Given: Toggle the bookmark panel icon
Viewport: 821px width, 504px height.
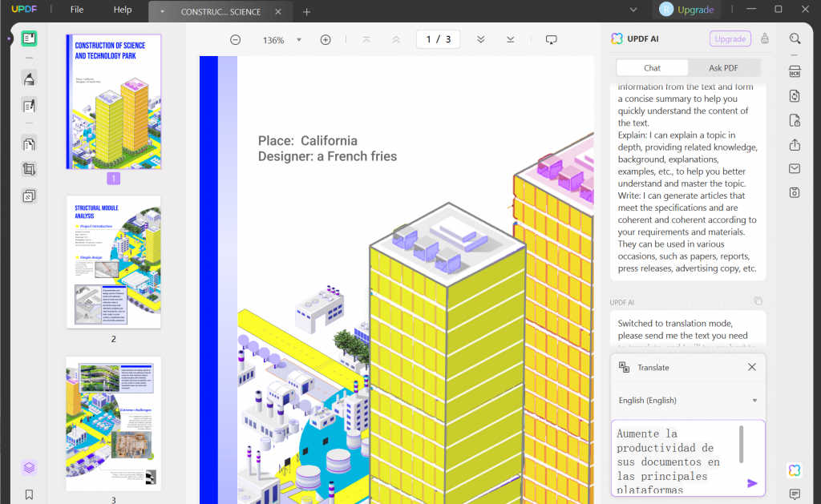Looking at the screenshot, I should pos(29,494).
